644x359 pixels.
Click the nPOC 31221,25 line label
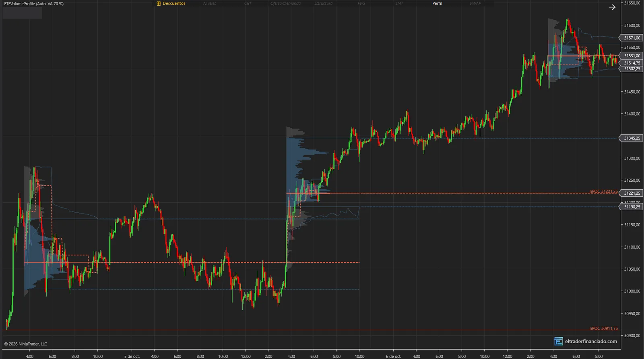[603, 191]
